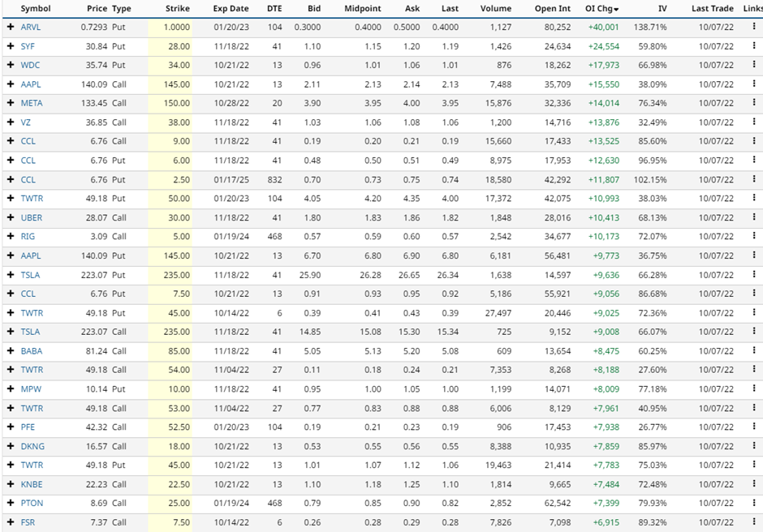Sort table by the Exp Date column header
The image size is (763, 532).
231,8
